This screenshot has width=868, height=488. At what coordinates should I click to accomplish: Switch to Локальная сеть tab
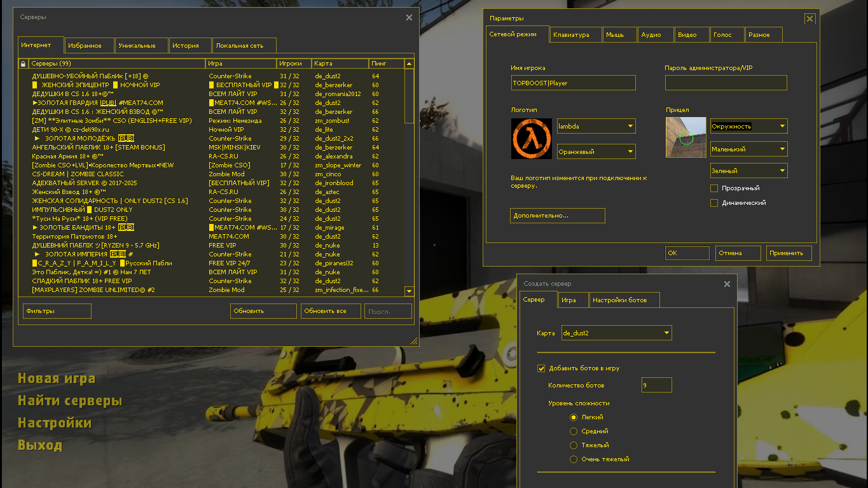tap(244, 45)
